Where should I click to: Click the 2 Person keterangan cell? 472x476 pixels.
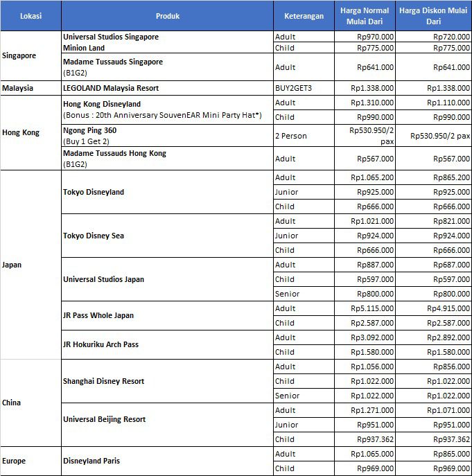coord(304,136)
